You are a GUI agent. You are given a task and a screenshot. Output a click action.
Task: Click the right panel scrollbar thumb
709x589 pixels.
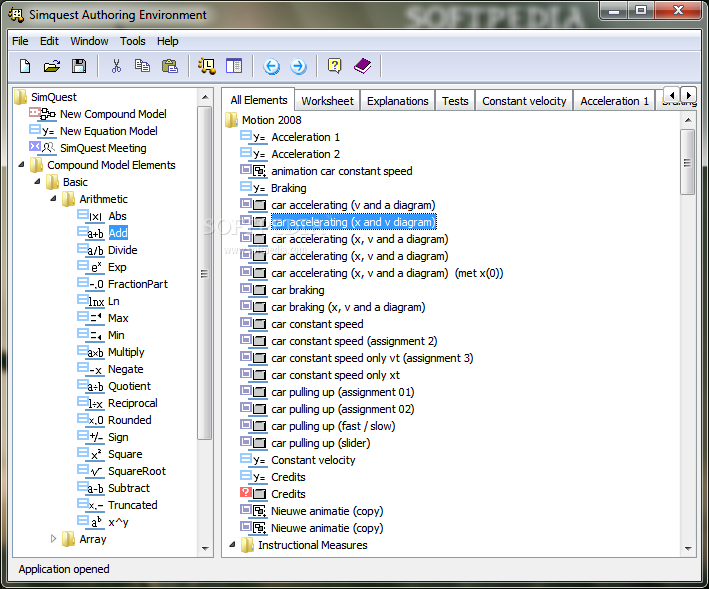click(x=687, y=162)
